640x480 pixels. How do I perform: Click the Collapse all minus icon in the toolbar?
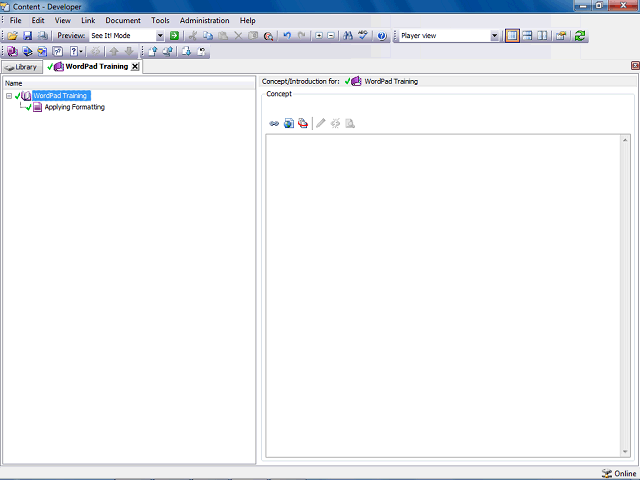pos(331,36)
